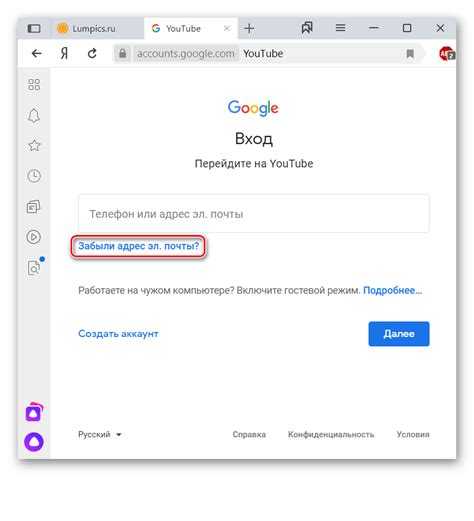Open notifications bell in sidebar

point(34,115)
